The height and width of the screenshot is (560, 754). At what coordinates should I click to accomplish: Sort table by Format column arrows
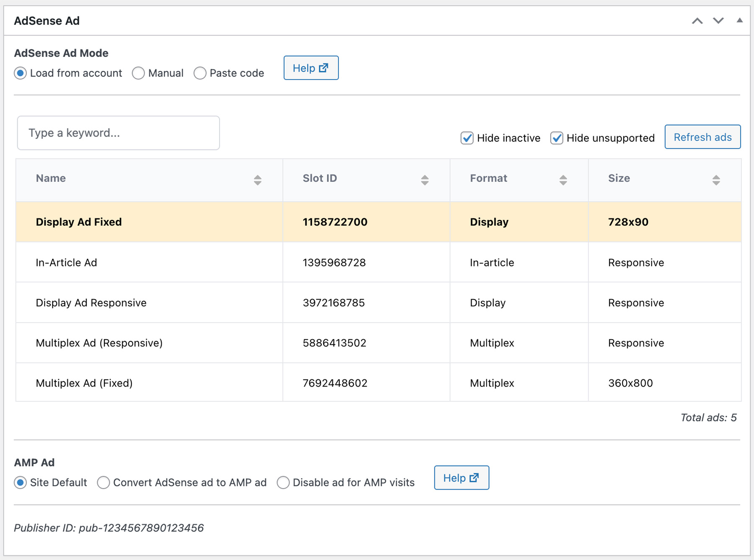(x=563, y=180)
